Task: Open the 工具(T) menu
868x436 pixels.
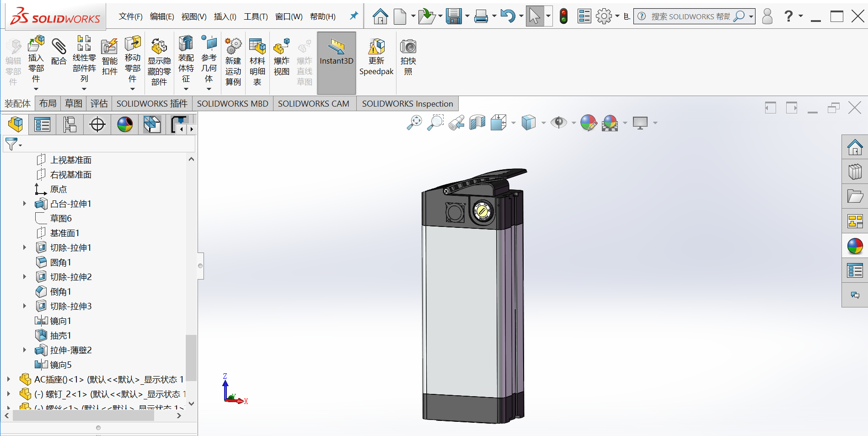Action: tap(256, 16)
